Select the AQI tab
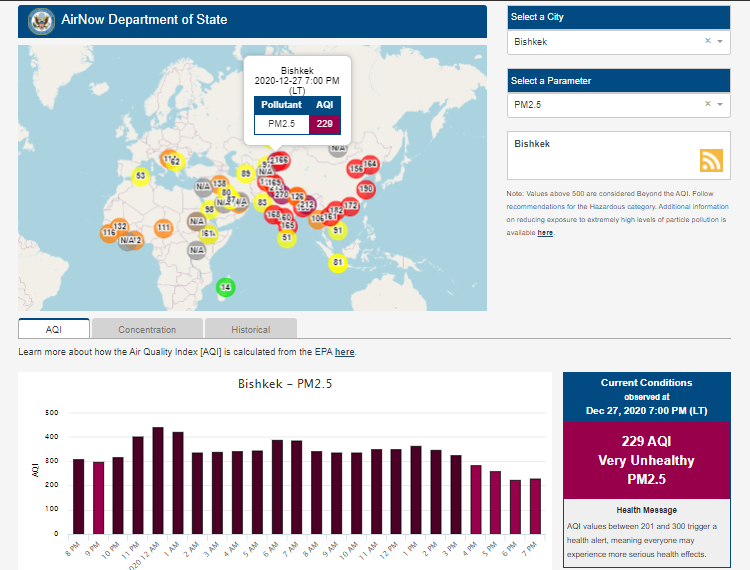The image size is (750, 570). click(54, 329)
